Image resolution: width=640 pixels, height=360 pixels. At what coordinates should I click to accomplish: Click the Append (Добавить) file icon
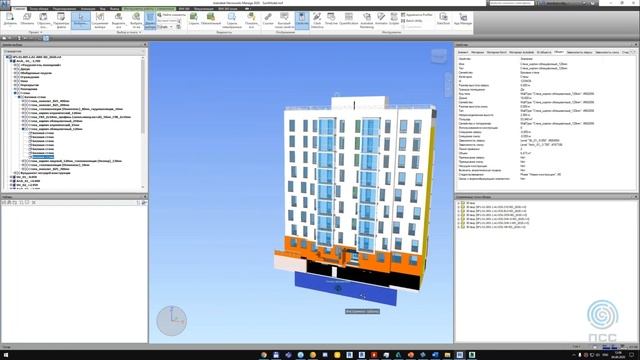[x=10, y=19]
